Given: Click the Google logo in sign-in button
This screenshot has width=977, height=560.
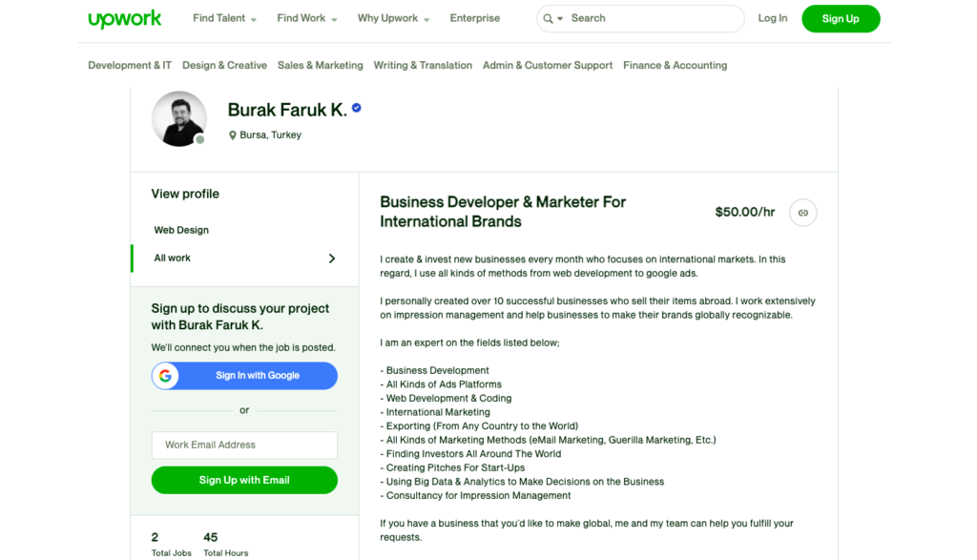Looking at the screenshot, I should point(166,376).
